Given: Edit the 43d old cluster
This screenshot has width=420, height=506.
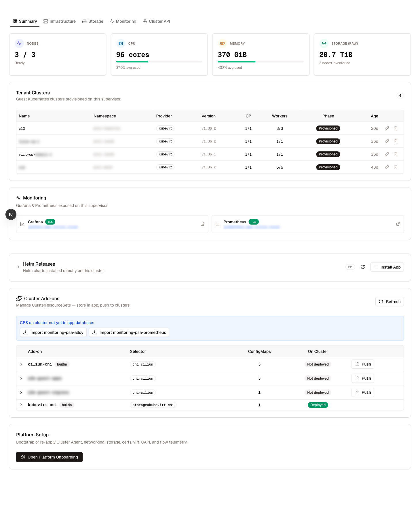Looking at the screenshot, I should click(x=387, y=167).
